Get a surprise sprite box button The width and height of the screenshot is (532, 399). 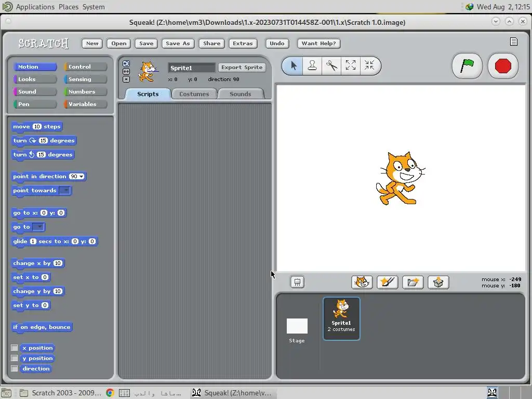click(438, 282)
